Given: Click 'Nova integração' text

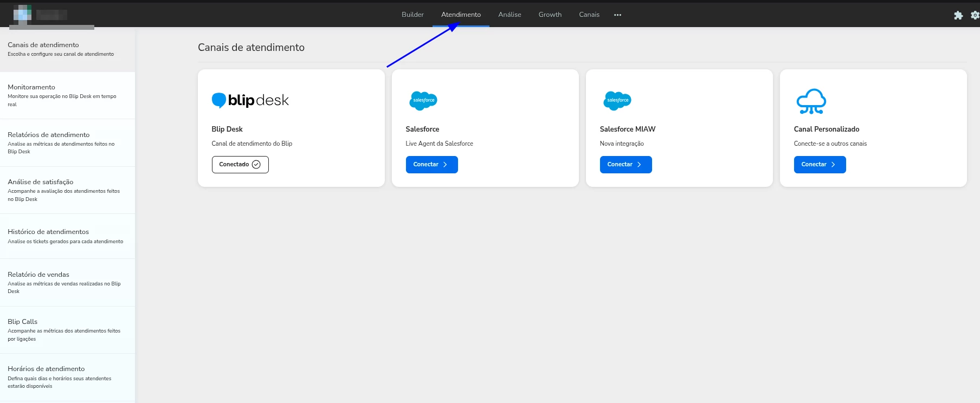Looking at the screenshot, I should [622, 144].
